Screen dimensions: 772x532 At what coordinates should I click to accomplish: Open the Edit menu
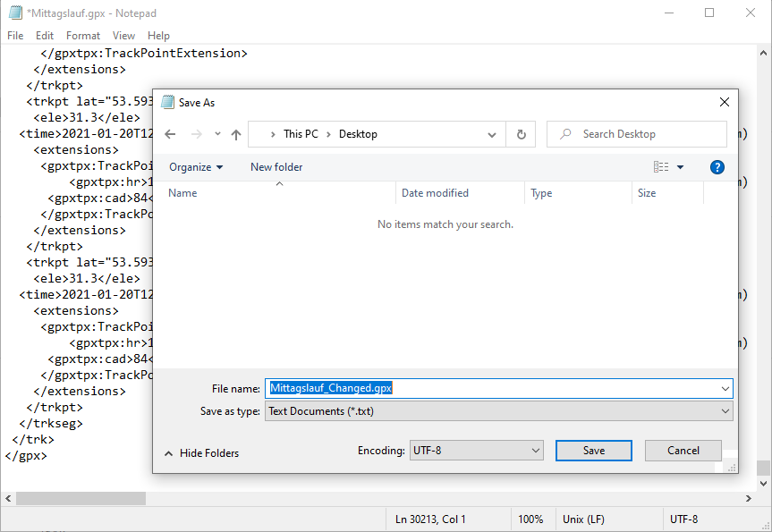pyautogui.click(x=44, y=36)
